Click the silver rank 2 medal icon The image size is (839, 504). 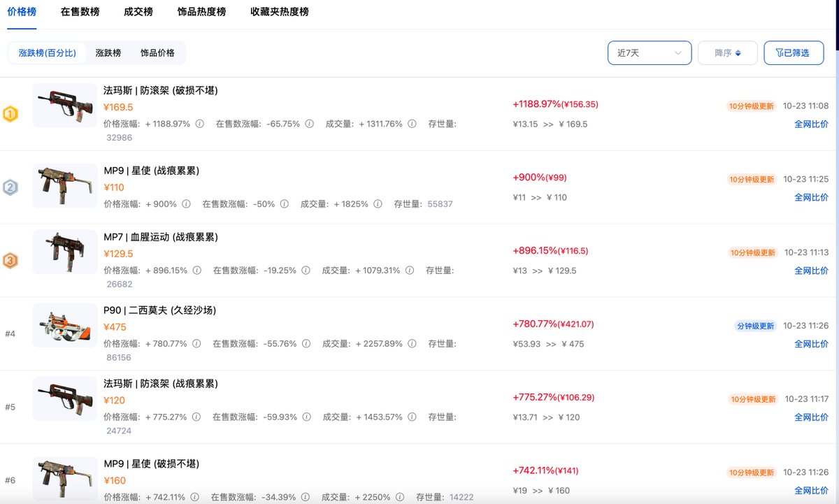click(10, 187)
